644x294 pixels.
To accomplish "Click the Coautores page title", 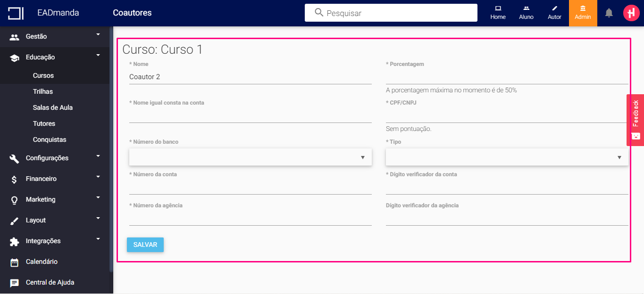I will pyautogui.click(x=132, y=13).
